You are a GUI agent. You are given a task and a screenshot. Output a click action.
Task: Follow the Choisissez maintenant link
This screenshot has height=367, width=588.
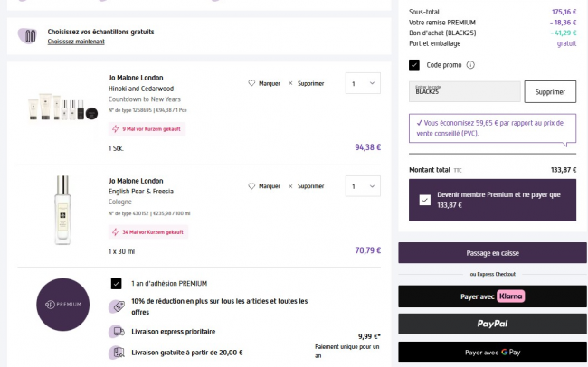tap(76, 42)
